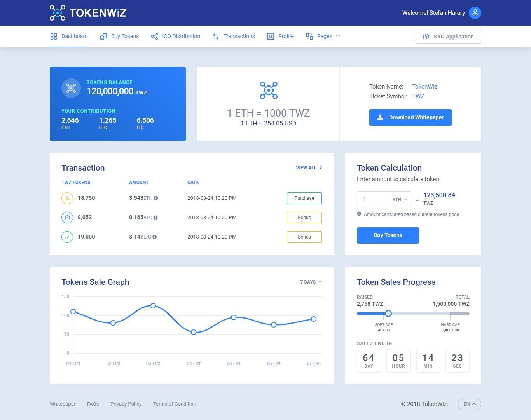Screen dimensions: 531x420
Task: Click the TWZ ticket symbol link
Action: (x=418, y=96)
